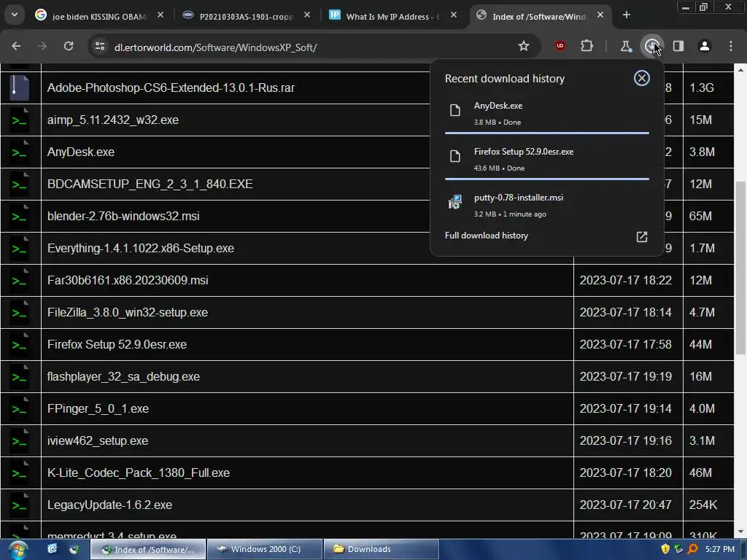Image resolution: width=747 pixels, height=560 pixels.
Task: Download flashplayer_32_sa_debug.exe
Action: 123,377
